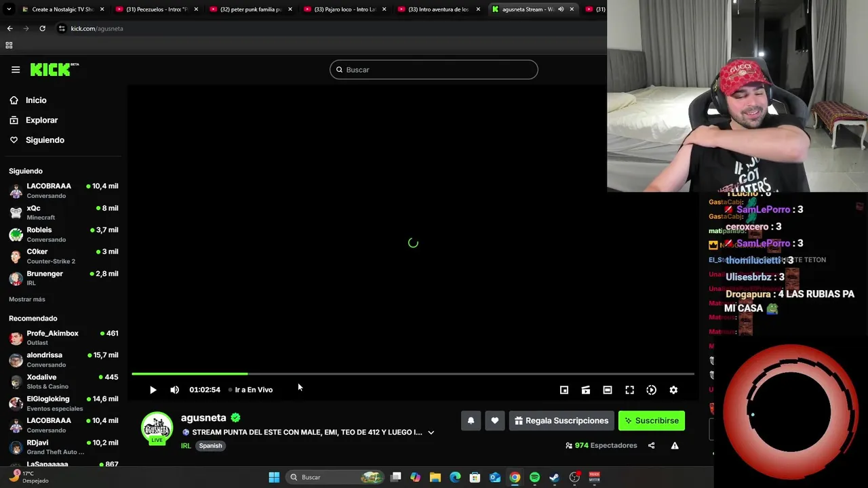Open Outlook from taskbar

pyautogui.click(x=495, y=477)
